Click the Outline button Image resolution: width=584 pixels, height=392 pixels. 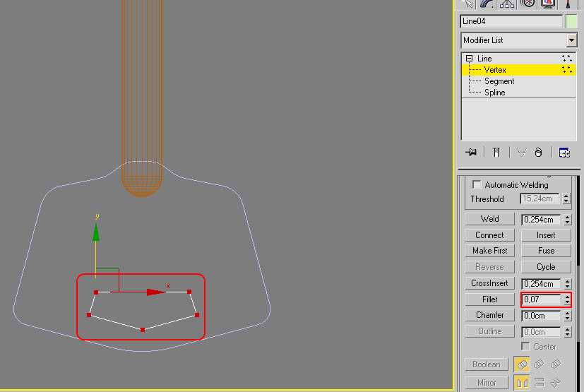click(490, 331)
